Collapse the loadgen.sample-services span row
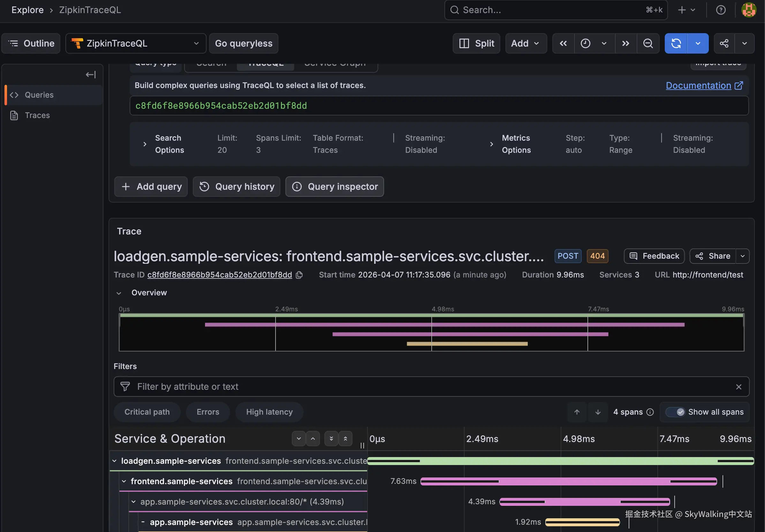The image size is (765, 532). (114, 461)
